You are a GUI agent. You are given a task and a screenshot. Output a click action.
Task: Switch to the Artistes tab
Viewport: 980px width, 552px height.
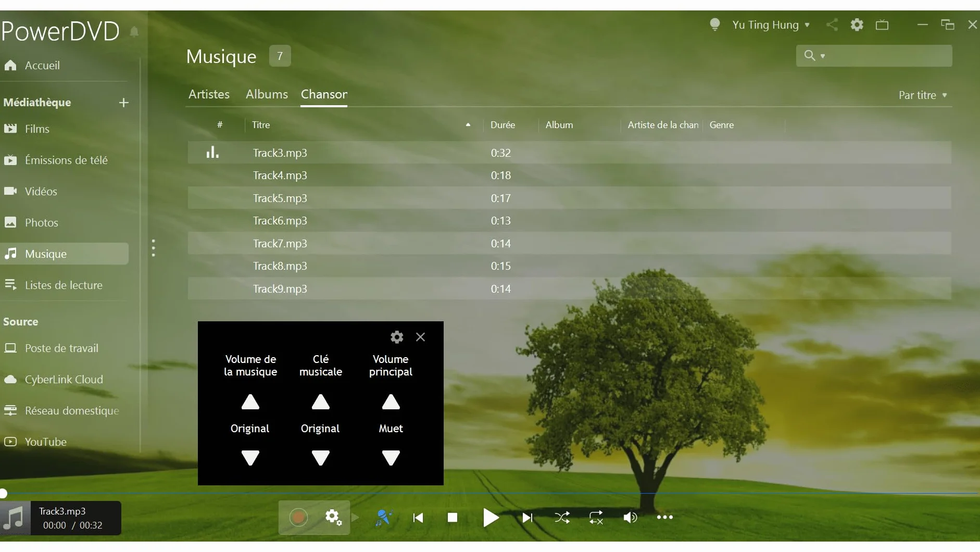coord(209,94)
